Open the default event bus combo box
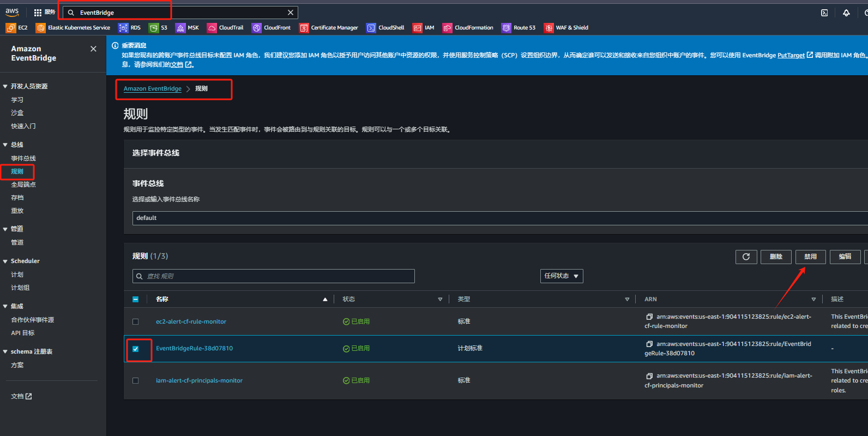The image size is (868, 436). pos(500,218)
